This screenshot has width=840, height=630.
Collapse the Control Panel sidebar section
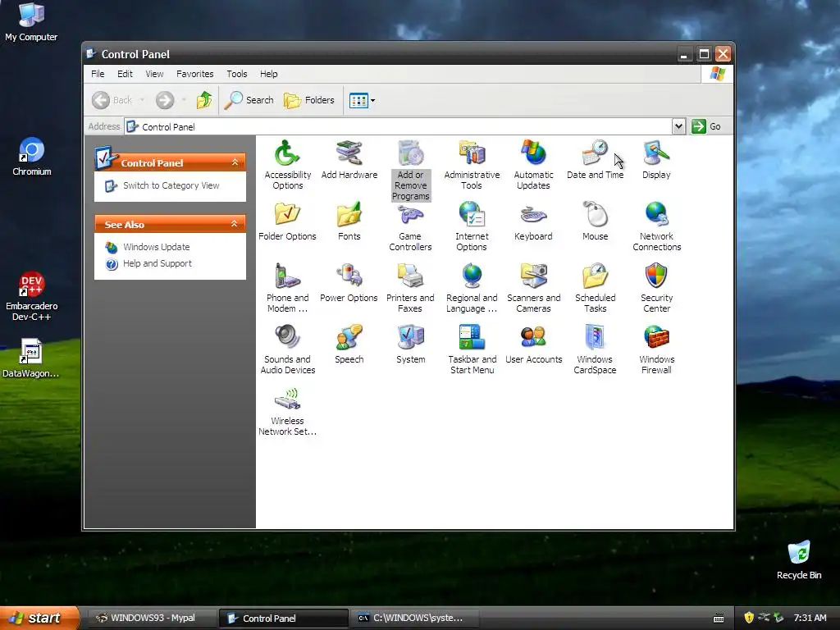235,162
